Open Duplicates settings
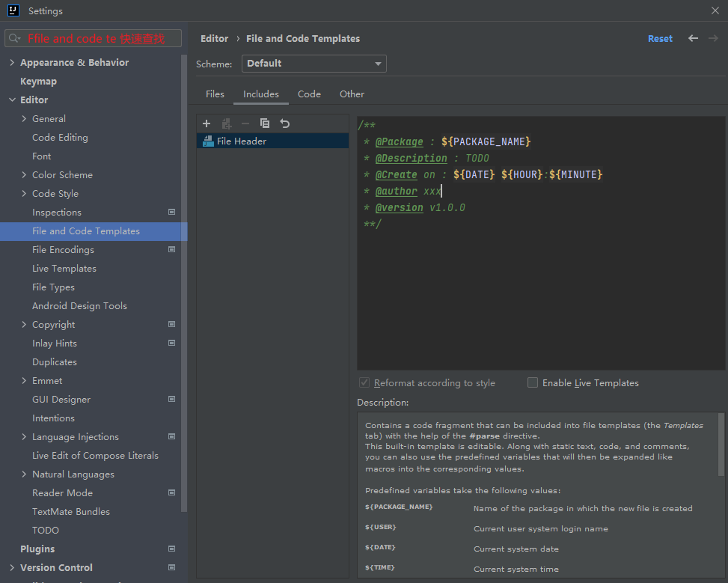Image resolution: width=728 pixels, height=583 pixels. coord(55,362)
